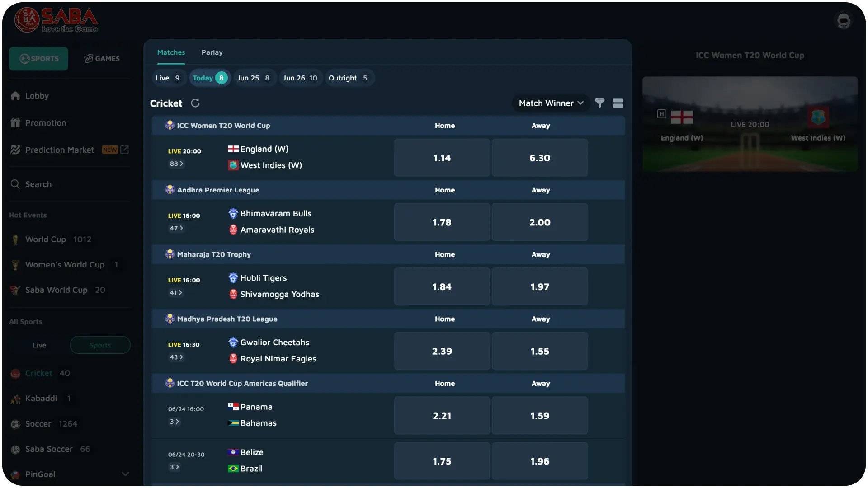The height and width of the screenshot is (488, 868).
Task: Open England vs West Indies preview thumbnail
Action: pyautogui.click(x=750, y=124)
